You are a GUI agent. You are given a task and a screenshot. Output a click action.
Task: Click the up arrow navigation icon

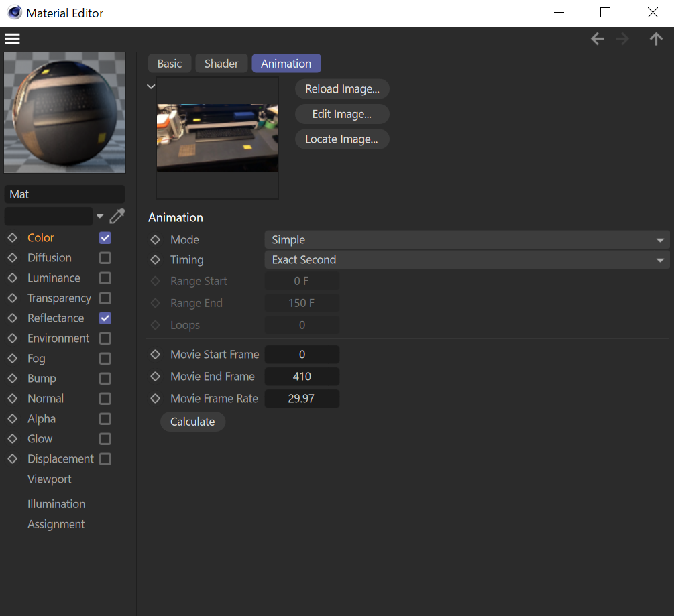(x=656, y=39)
